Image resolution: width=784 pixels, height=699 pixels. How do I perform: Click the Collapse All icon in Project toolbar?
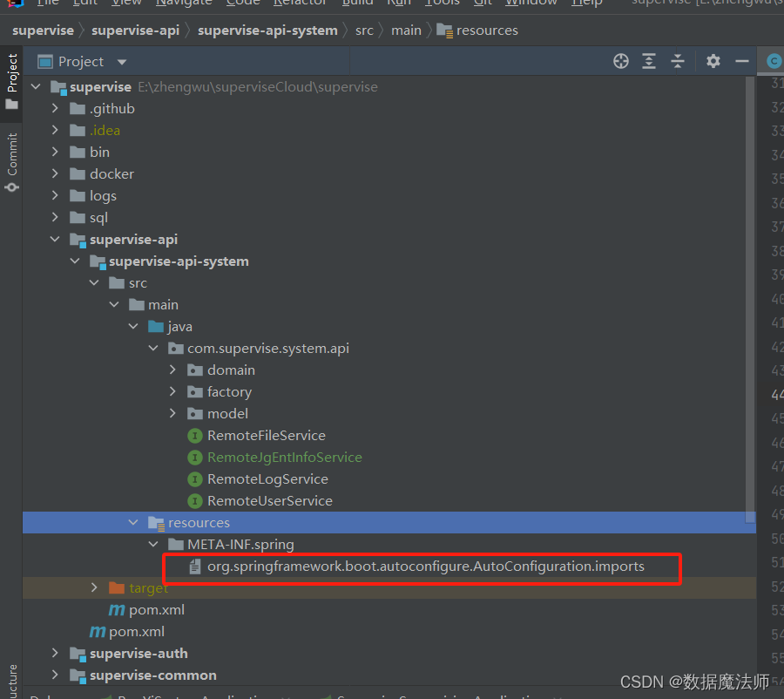click(x=679, y=62)
